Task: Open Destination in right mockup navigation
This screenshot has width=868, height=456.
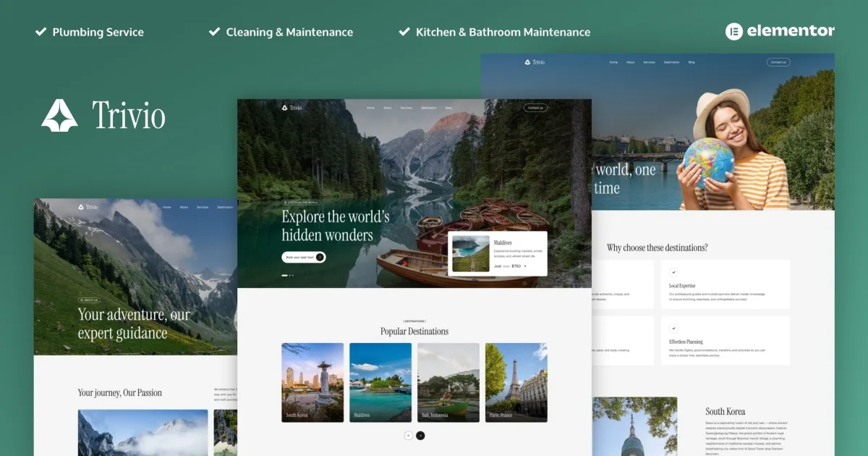Action: (672, 62)
